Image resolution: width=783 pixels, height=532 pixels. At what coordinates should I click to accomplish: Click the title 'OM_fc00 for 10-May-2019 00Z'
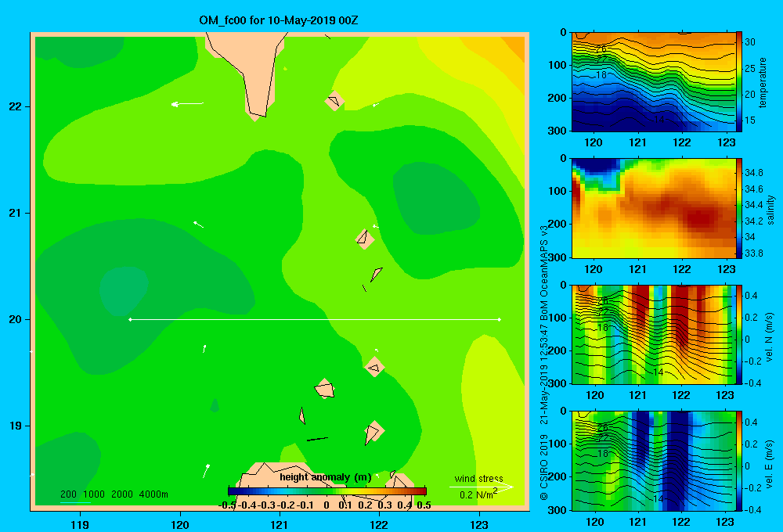[278, 20]
